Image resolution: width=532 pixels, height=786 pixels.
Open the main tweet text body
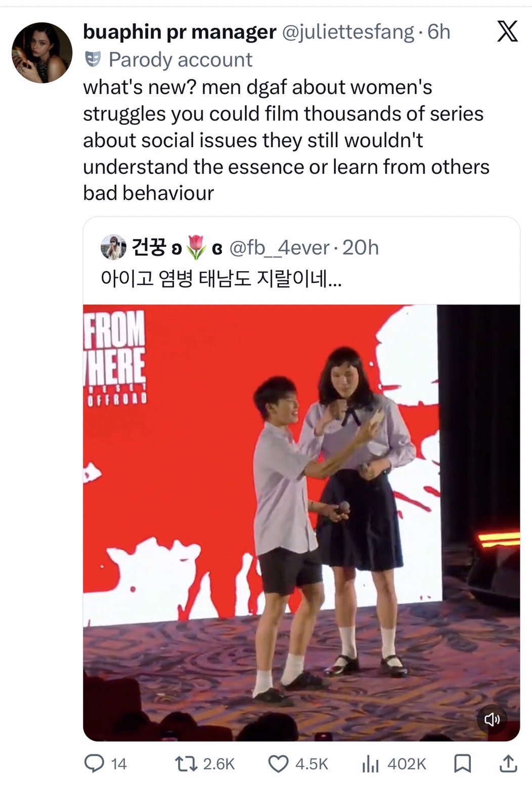286,140
